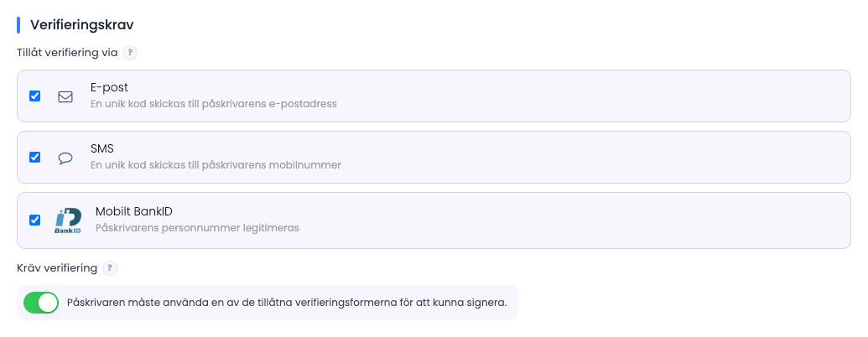Select the "SMS" option title
This screenshot has width=868, height=337.
point(102,148)
